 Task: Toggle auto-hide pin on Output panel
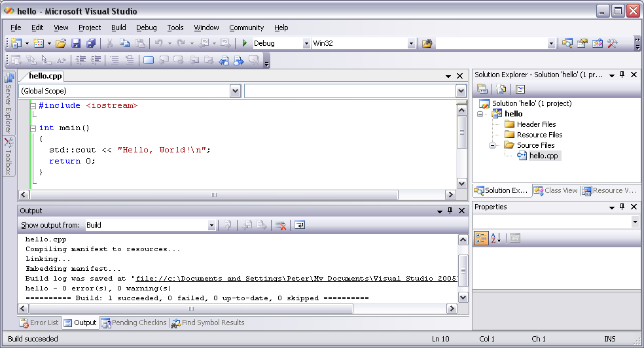pos(450,211)
